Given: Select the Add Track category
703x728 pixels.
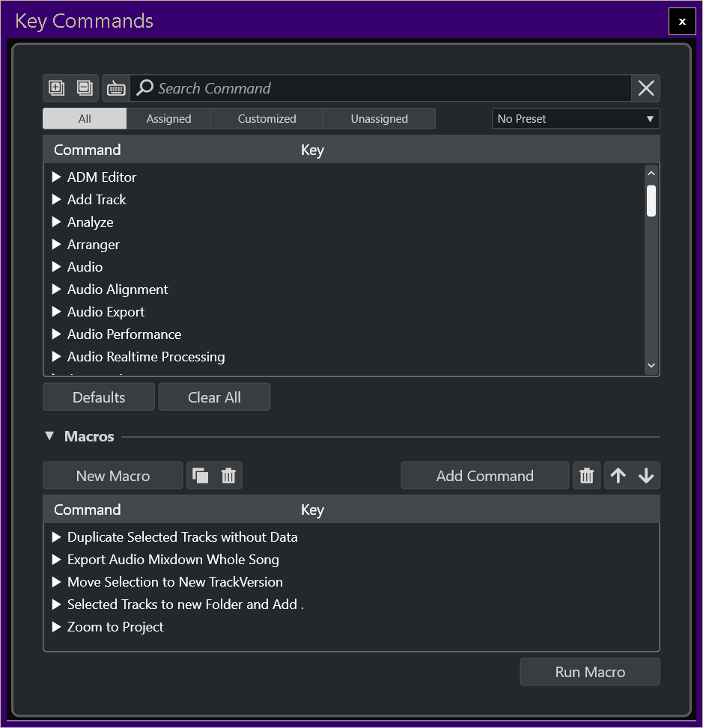Looking at the screenshot, I should 97,200.
